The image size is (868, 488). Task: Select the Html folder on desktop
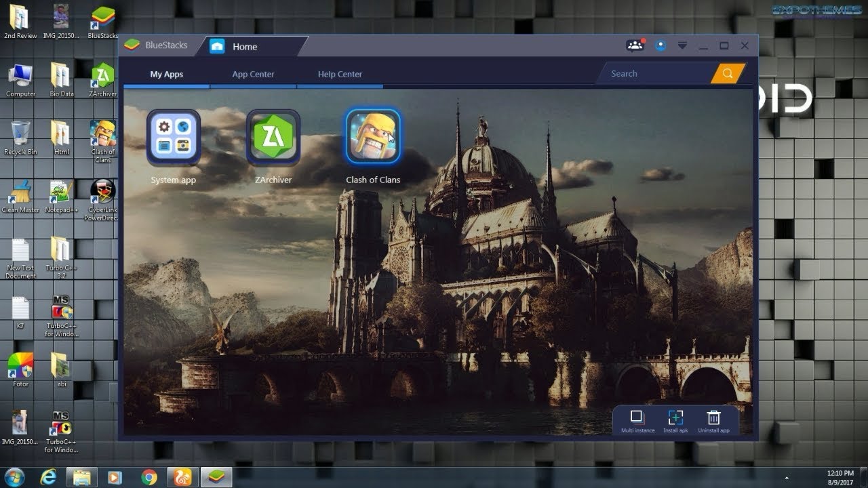coord(61,138)
